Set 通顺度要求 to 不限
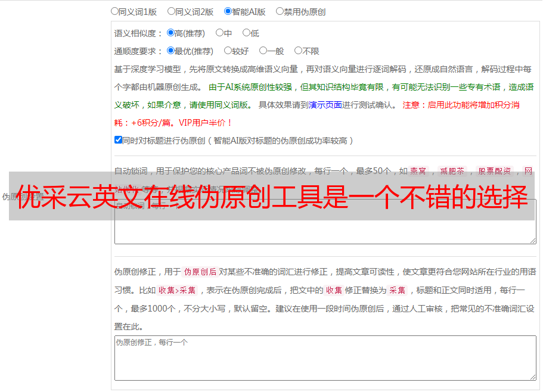543x392 pixels. pos(298,51)
